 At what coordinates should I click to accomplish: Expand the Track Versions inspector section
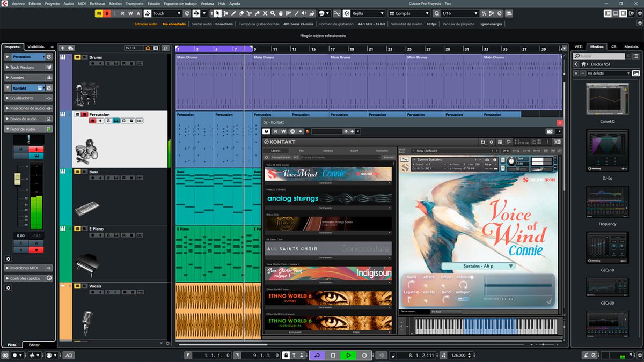28,68
